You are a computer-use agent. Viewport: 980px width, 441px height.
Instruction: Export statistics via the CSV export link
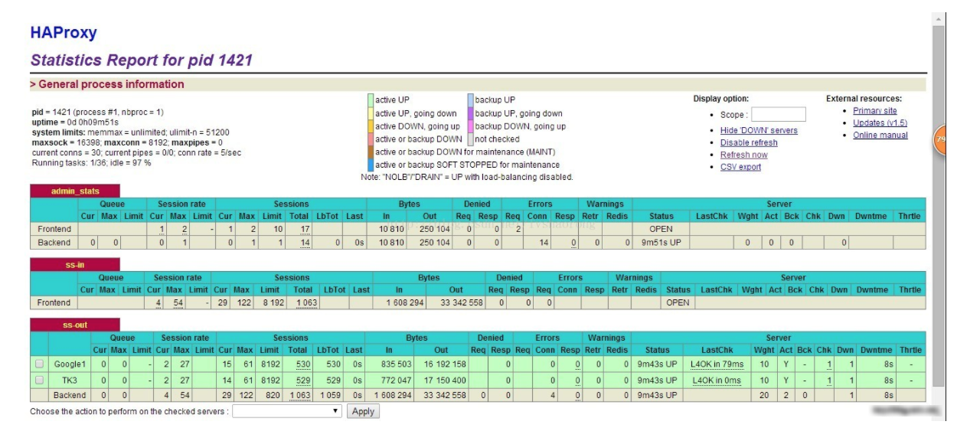point(740,167)
